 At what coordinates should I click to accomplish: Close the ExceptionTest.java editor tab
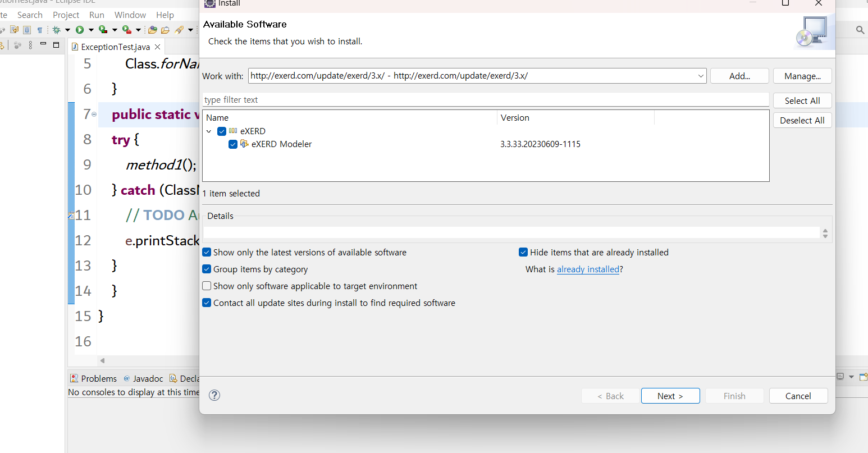pyautogui.click(x=157, y=47)
